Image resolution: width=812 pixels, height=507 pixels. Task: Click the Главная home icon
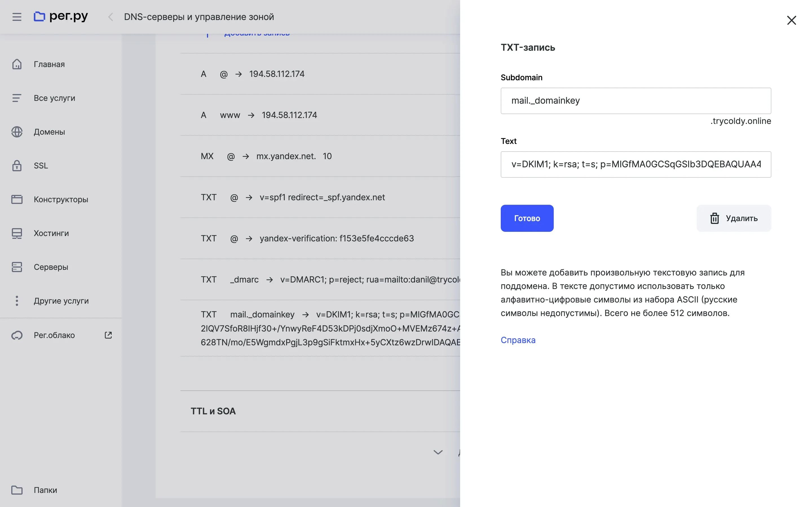tap(17, 64)
